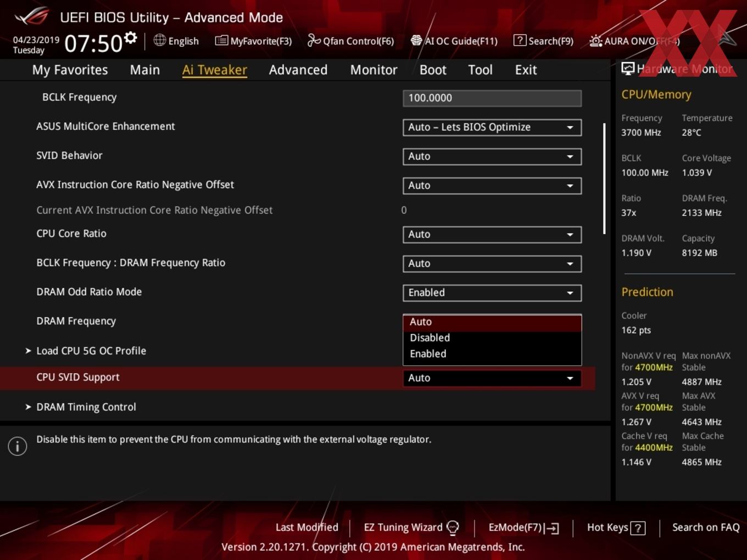This screenshot has width=747, height=560.
Task: Open ASUS MultiCore Enhancement dropdown
Action: pyautogui.click(x=492, y=127)
